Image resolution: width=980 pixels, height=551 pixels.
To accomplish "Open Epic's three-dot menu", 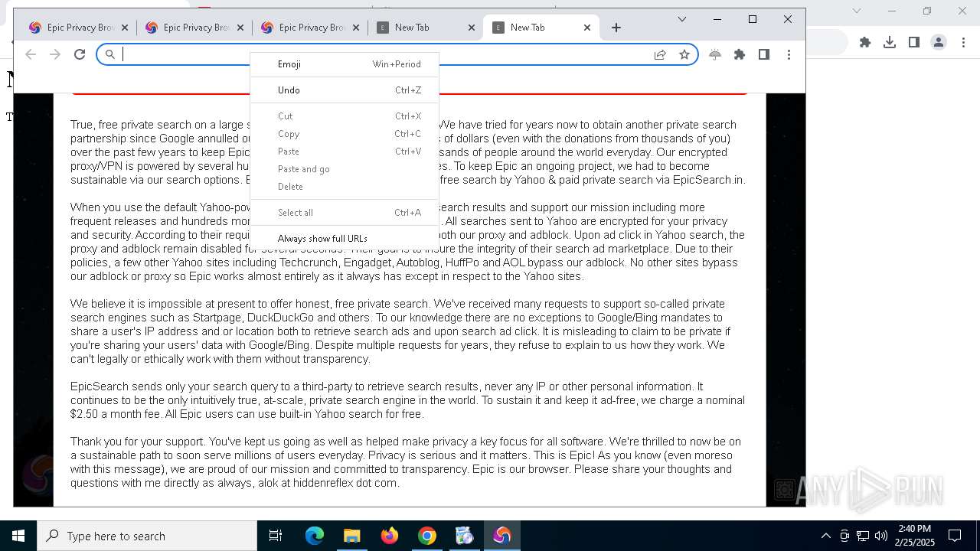I will point(789,54).
